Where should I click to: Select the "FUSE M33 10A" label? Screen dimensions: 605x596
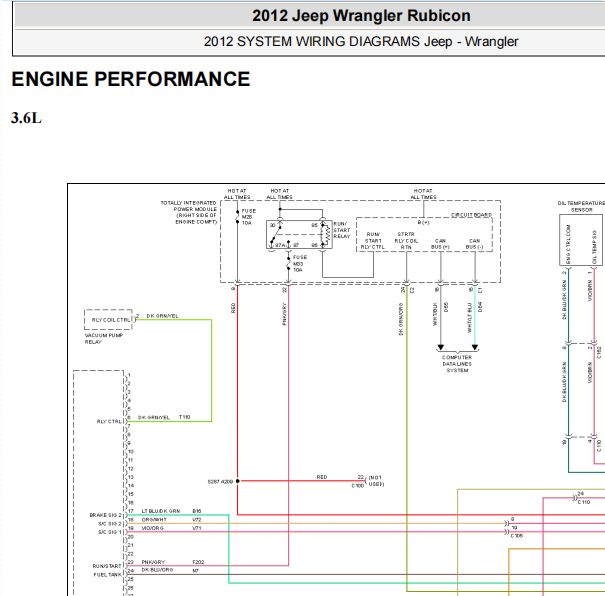point(300,263)
